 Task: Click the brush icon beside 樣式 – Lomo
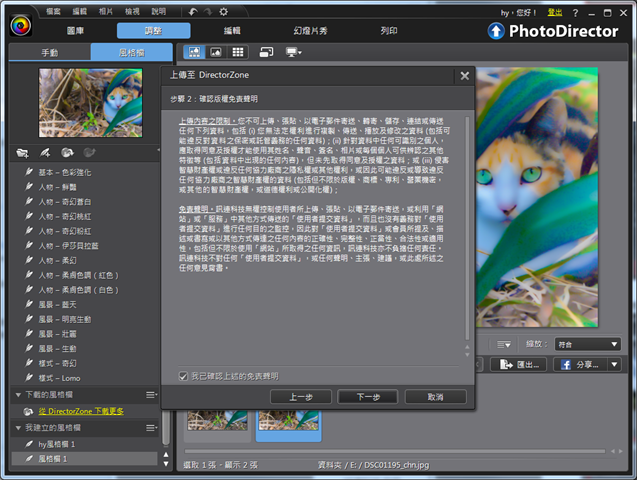coord(29,378)
